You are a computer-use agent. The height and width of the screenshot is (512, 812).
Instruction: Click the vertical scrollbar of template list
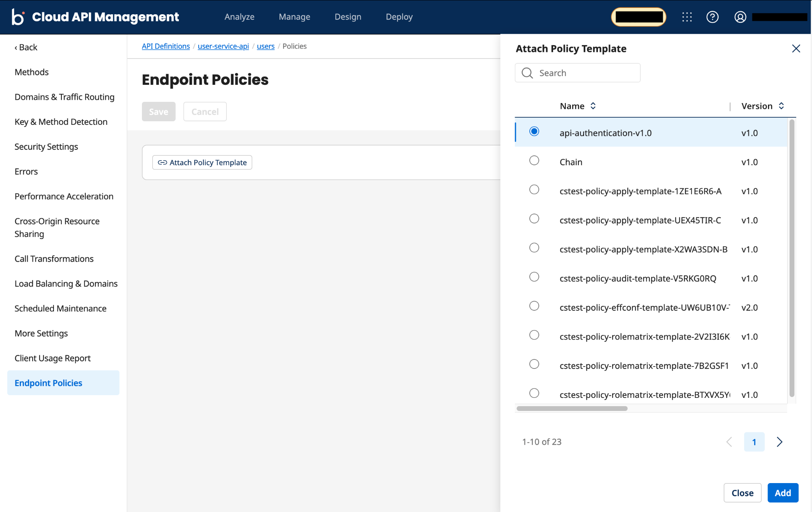[x=791, y=258]
